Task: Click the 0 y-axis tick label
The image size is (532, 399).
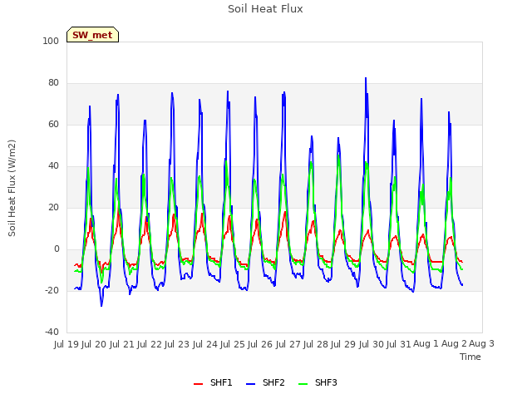Action: click(57, 249)
